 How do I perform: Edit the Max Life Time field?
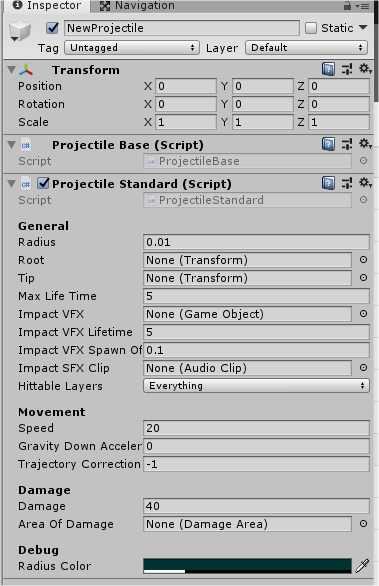coord(256,296)
